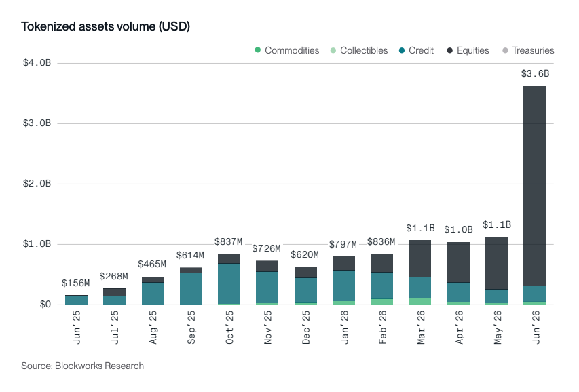The width and height of the screenshot is (579, 392).
Task: Click the $2.0B y-axis label
Action: 37,183
